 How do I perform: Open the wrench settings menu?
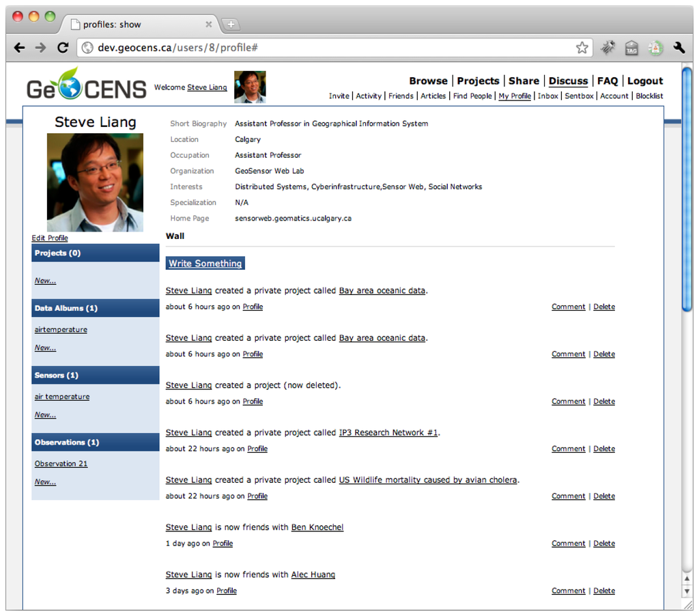click(679, 48)
